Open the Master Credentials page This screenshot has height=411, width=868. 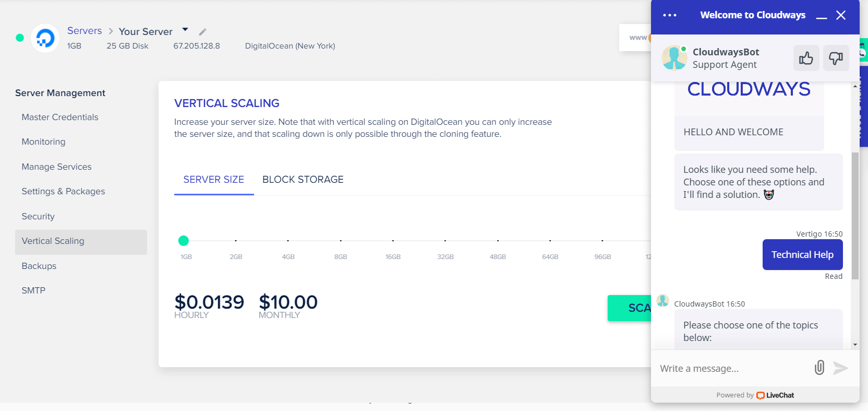coord(59,117)
